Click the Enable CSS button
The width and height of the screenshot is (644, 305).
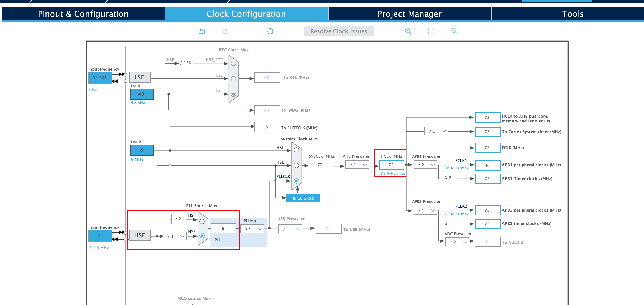coord(303,198)
